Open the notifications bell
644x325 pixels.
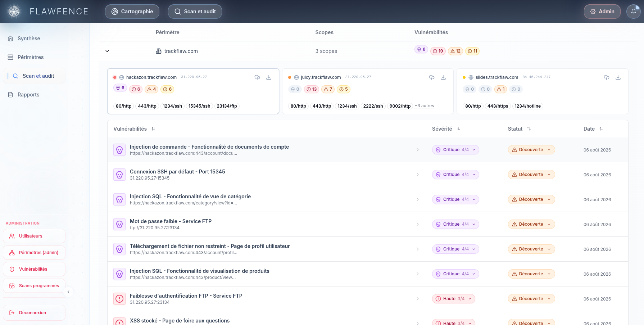[633, 12]
